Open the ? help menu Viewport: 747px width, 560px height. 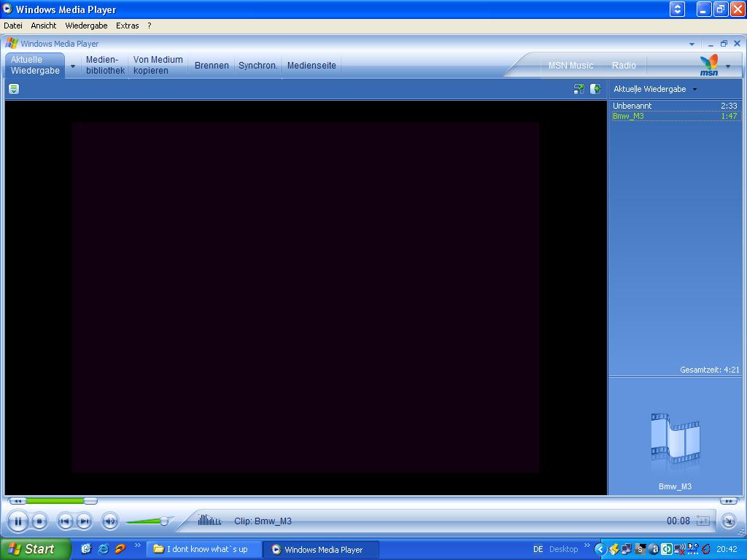(x=149, y=26)
